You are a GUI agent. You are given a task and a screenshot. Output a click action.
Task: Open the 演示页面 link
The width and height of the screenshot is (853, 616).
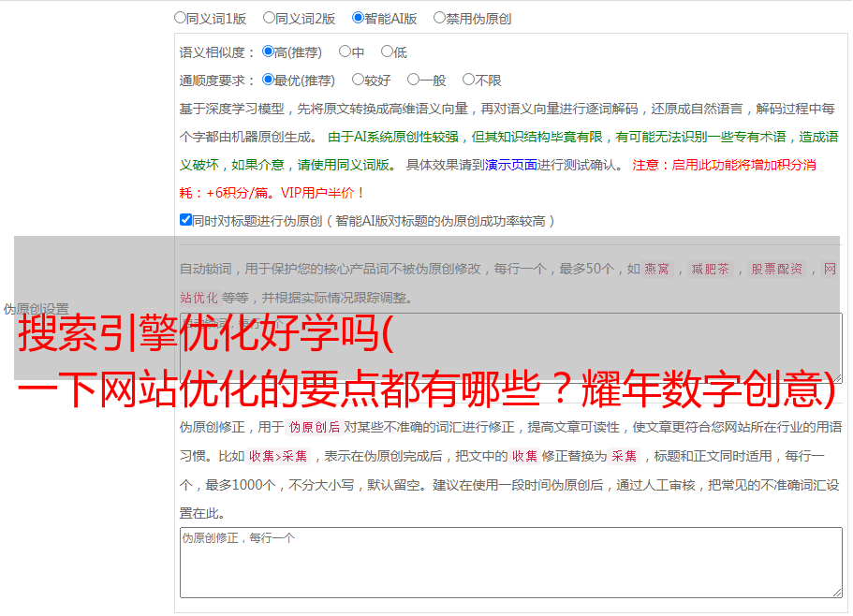point(510,165)
